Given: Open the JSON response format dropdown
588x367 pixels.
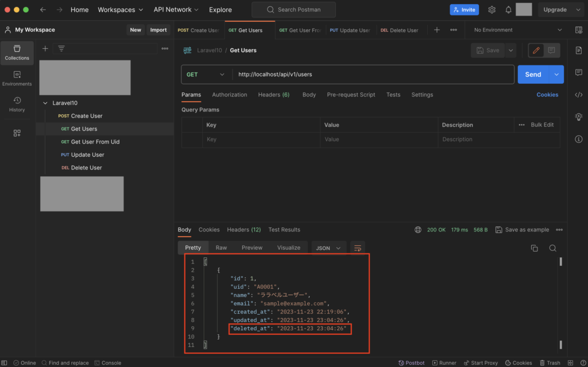Looking at the screenshot, I should click(328, 248).
